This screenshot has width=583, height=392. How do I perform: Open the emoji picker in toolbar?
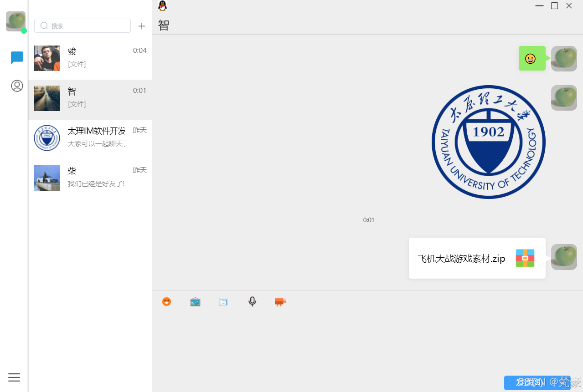pyautogui.click(x=167, y=301)
